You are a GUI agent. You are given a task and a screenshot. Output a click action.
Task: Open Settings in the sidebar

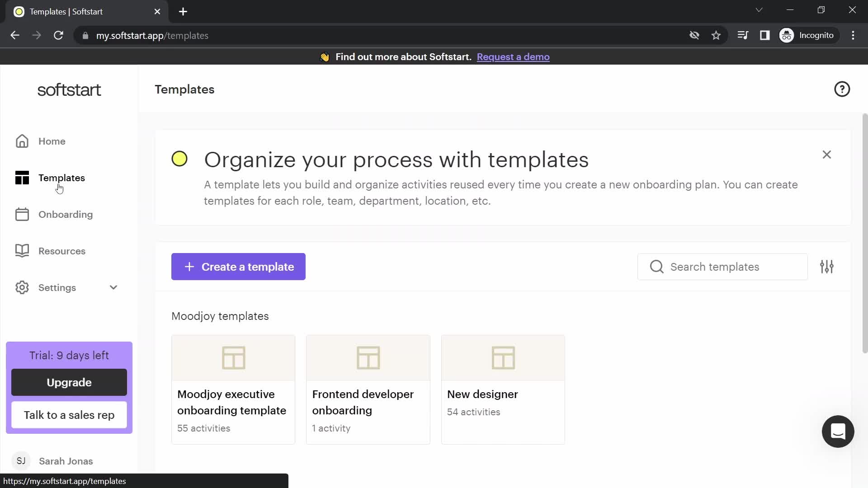click(57, 288)
